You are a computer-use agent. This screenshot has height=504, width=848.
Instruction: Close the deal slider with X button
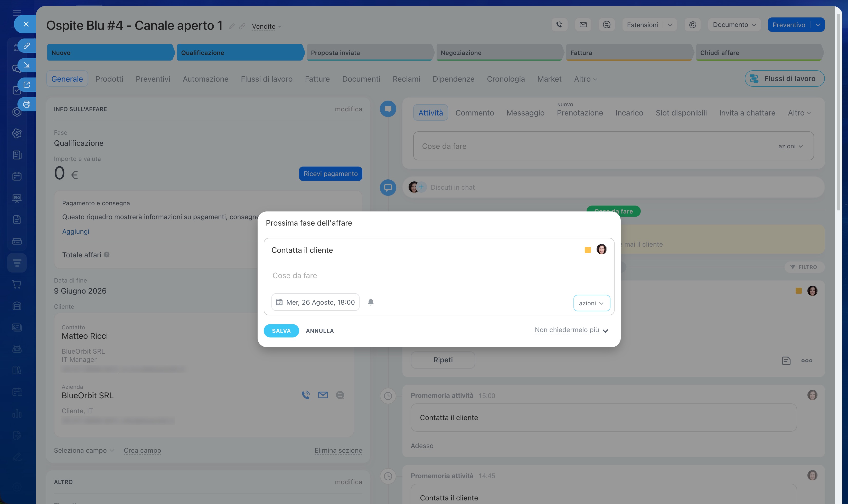click(26, 24)
